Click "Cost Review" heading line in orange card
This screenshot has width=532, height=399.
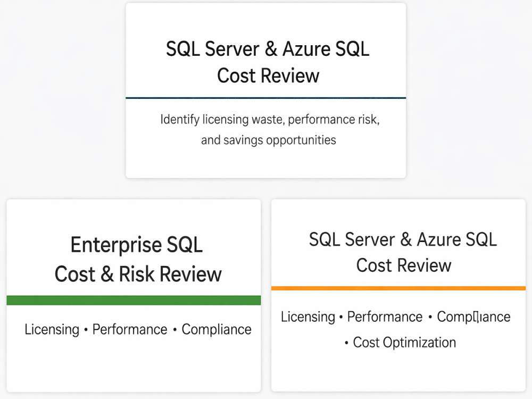tap(404, 265)
